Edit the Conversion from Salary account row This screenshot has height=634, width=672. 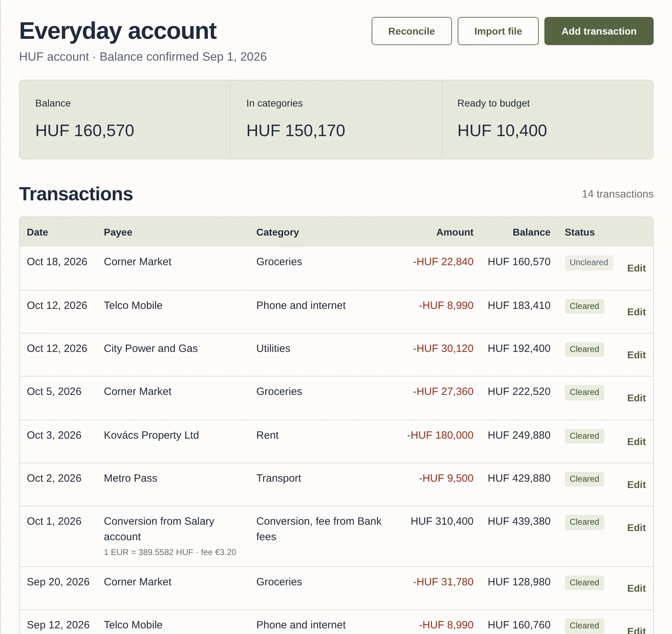pyautogui.click(x=636, y=528)
